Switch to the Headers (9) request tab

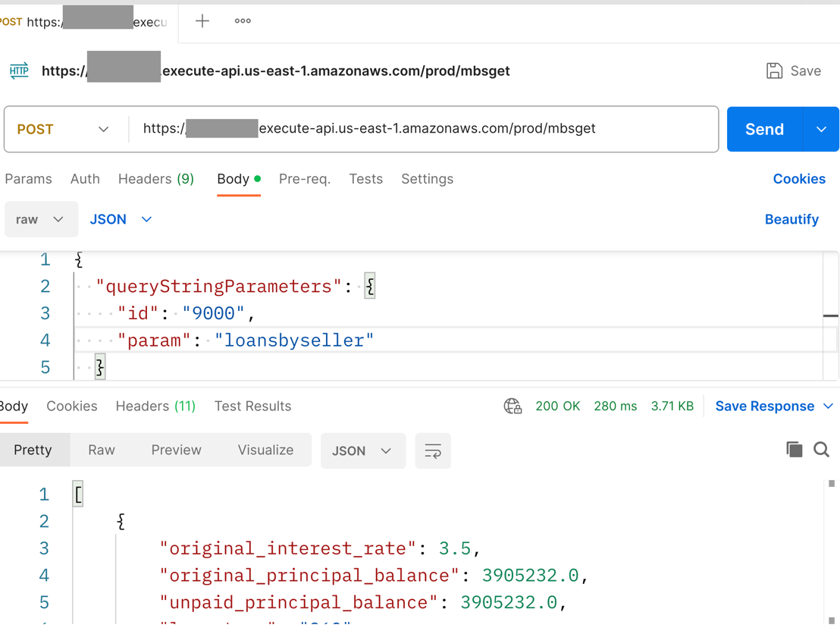tap(155, 179)
